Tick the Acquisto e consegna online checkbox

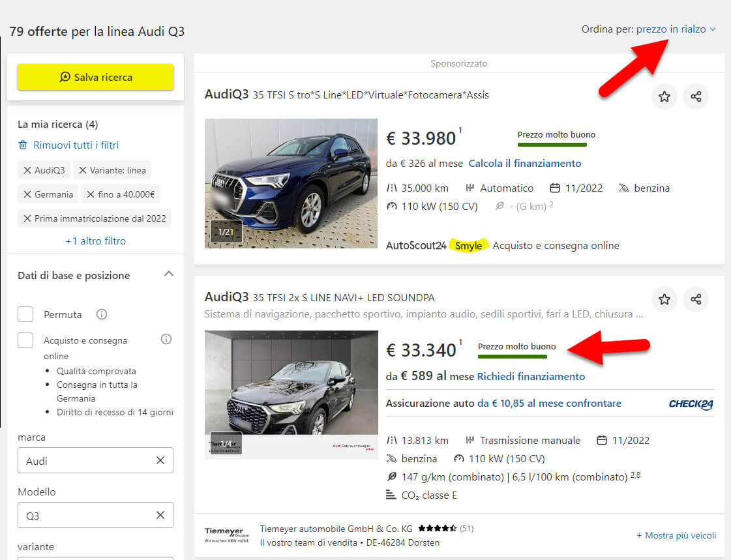25,340
